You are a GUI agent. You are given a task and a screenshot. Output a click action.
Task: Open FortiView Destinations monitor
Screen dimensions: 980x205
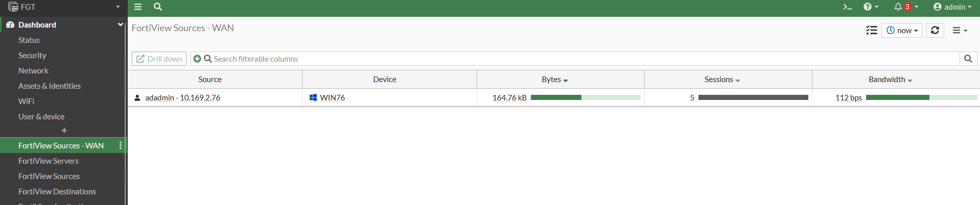pyautogui.click(x=57, y=191)
